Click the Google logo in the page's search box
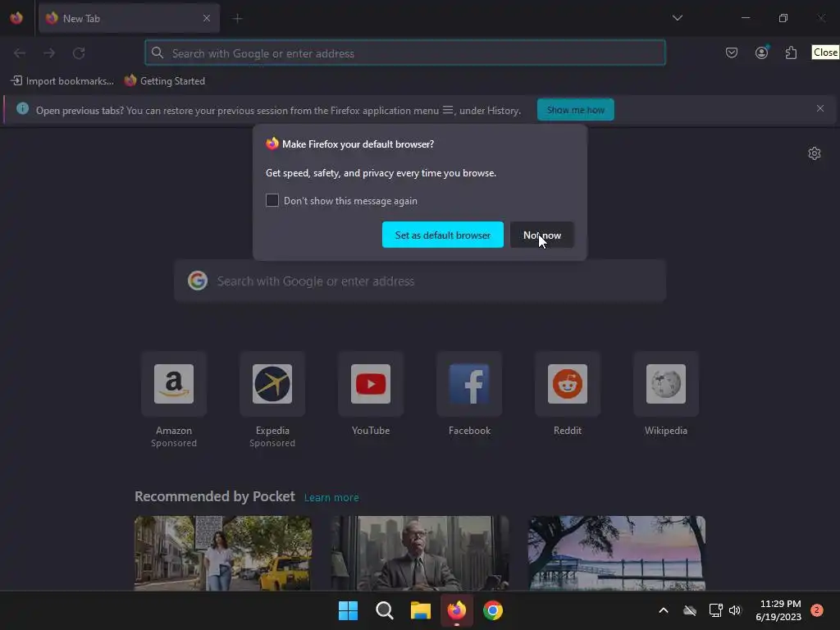840x630 pixels. [x=197, y=281]
